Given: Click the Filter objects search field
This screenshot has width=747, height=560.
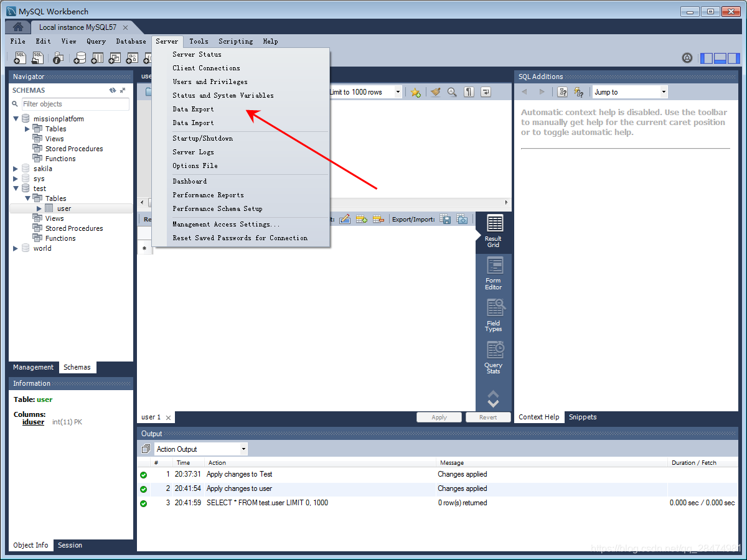Looking at the screenshot, I should tap(75, 104).
